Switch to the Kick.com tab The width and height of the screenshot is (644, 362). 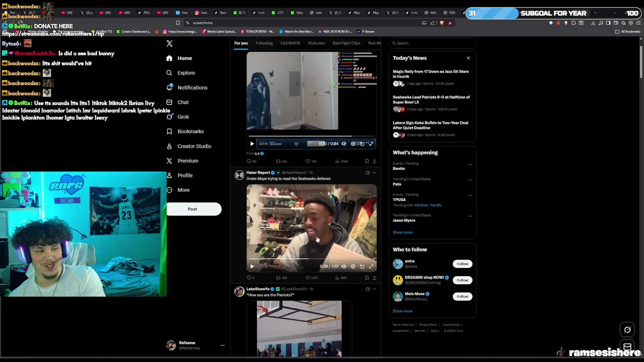click(316, 43)
